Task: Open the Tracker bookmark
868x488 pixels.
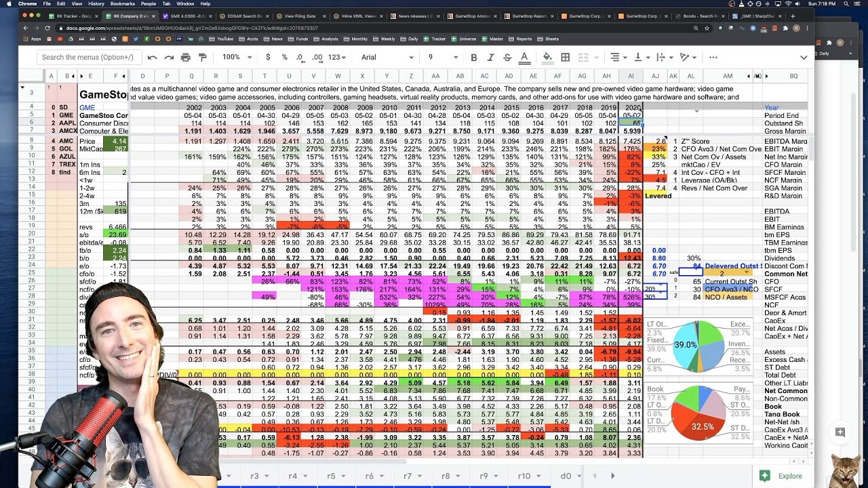Action: 435,39
